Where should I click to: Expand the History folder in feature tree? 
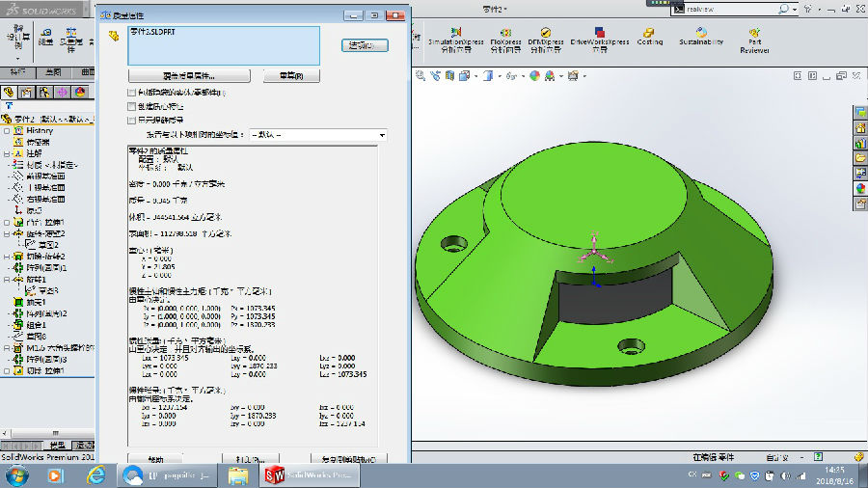click(x=6, y=130)
